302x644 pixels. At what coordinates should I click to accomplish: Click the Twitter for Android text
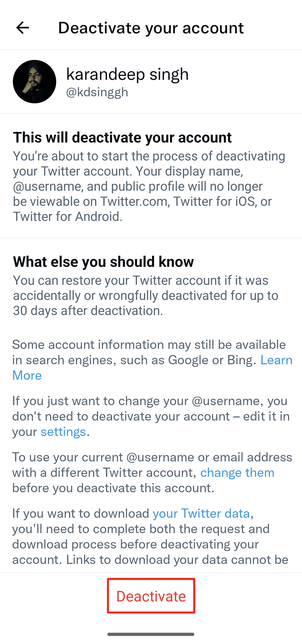68,217
